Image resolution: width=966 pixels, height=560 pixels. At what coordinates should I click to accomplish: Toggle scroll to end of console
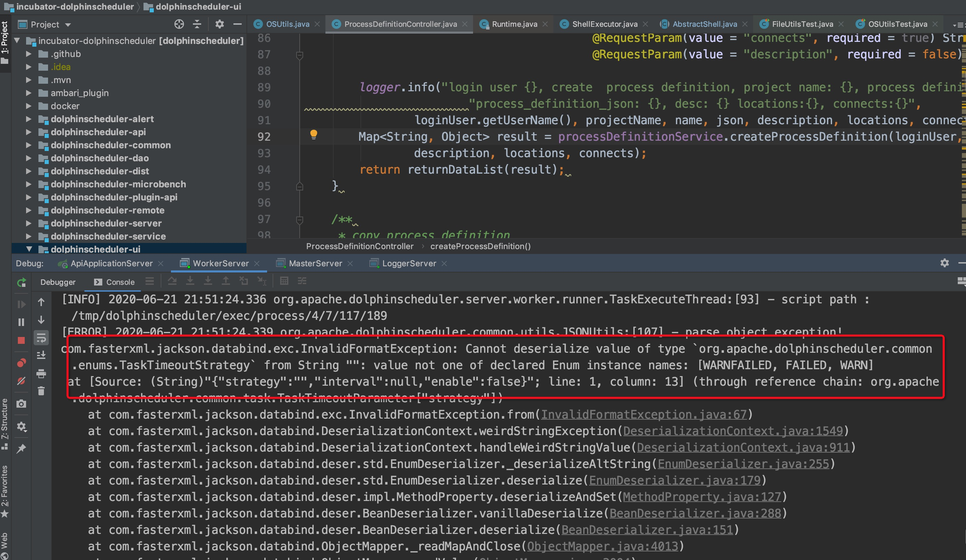(x=42, y=355)
